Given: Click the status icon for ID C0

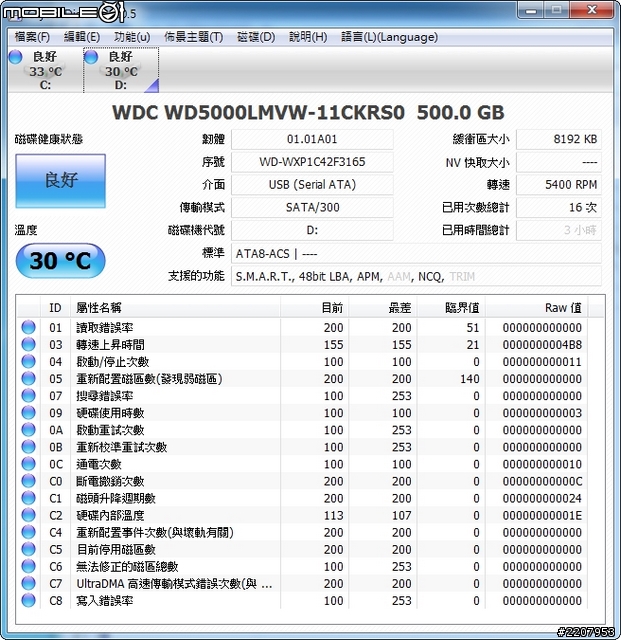Looking at the screenshot, I should coord(29,481).
